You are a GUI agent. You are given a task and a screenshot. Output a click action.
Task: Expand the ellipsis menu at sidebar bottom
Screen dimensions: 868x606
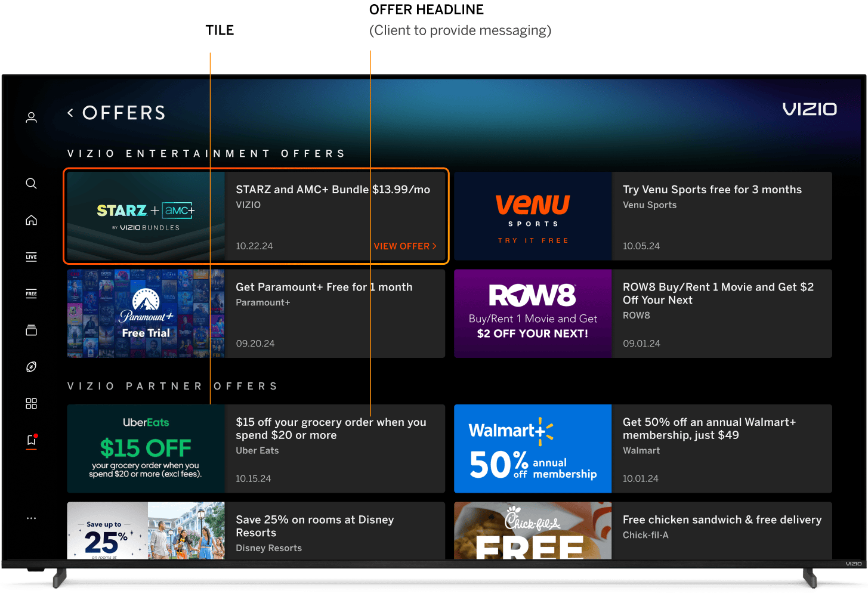click(31, 518)
